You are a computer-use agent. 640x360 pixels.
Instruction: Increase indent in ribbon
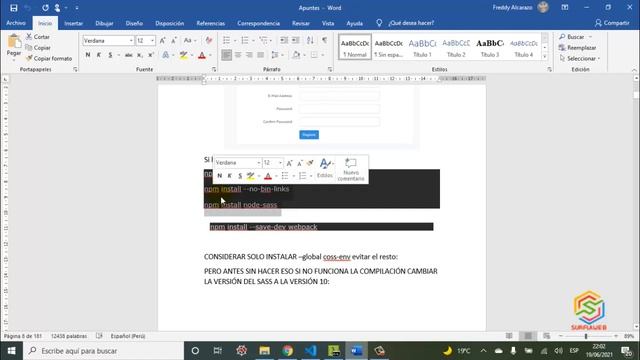[x=296, y=40]
